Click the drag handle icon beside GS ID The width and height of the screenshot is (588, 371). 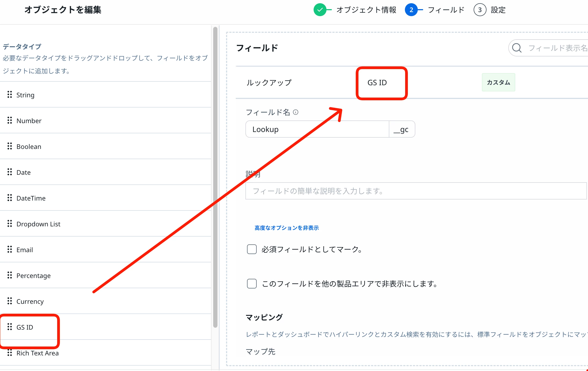tap(10, 327)
